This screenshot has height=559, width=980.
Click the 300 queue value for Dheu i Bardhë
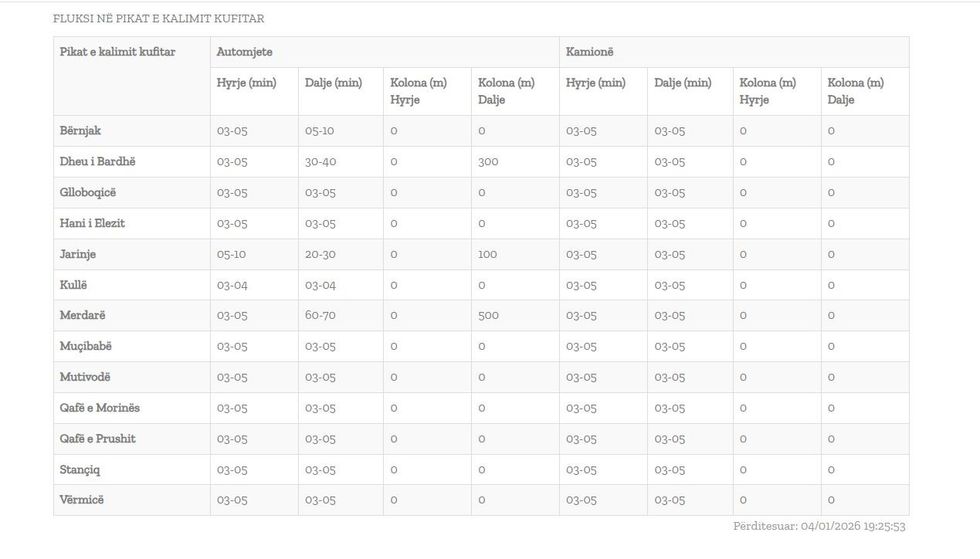click(x=488, y=162)
